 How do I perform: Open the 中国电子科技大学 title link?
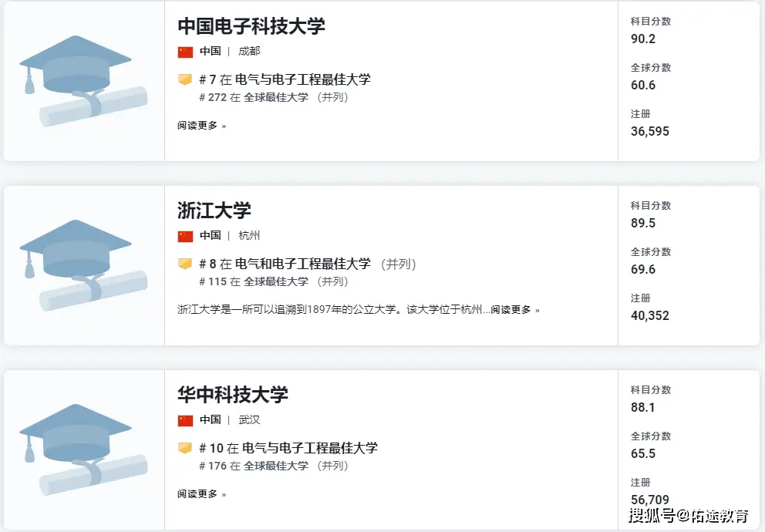[251, 26]
